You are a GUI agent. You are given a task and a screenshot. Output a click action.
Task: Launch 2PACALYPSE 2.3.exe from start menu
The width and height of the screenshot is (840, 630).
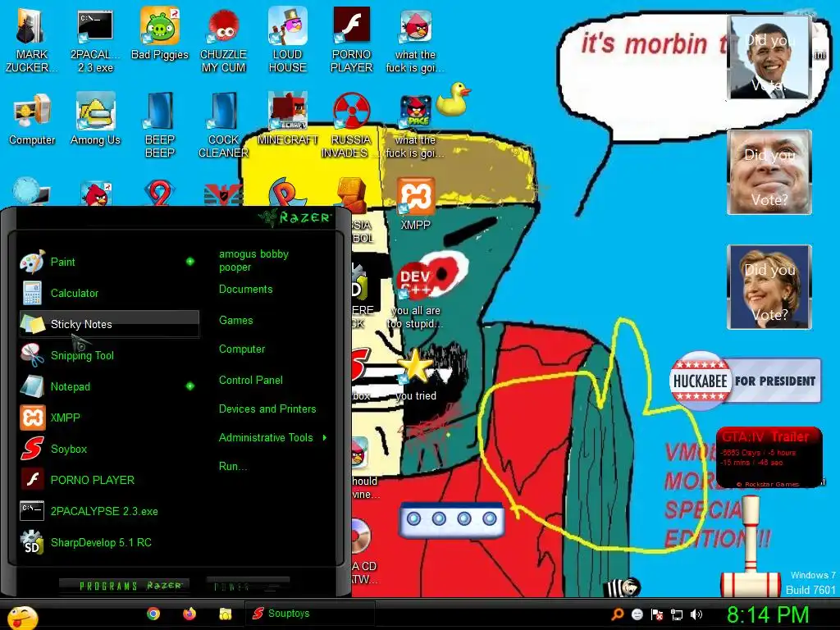tap(109, 511)
